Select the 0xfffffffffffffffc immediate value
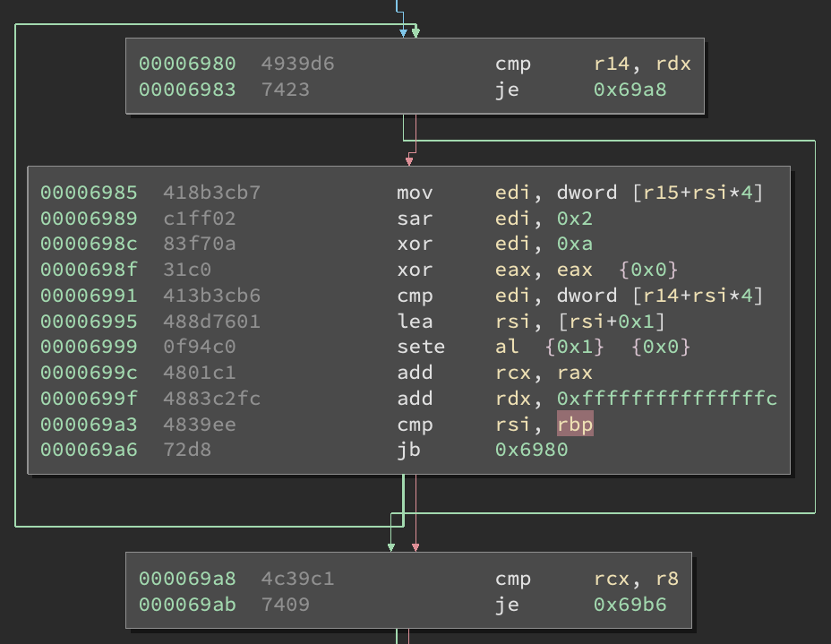Viewport: 831px width, 644px height. coord(667,399)
